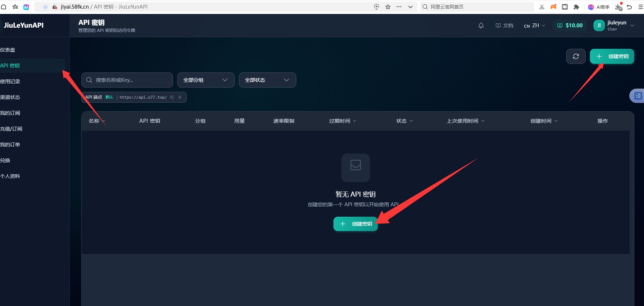Sort by the 状态 column header

pos(404,121)
